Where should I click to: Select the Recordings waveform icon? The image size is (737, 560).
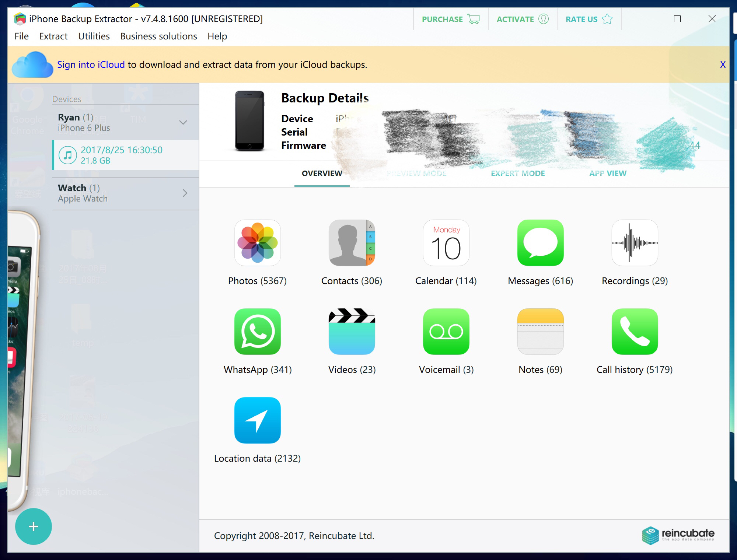tap(635, 243)
